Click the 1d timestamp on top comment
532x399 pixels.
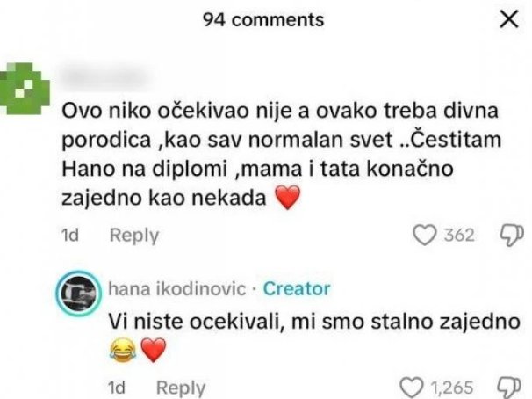click(72, 236)
